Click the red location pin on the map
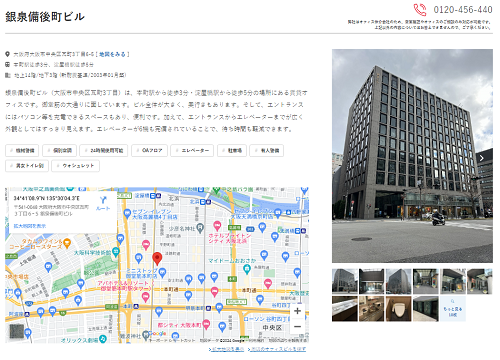Screen dimensions: 500x360 [x=157, y=259]
